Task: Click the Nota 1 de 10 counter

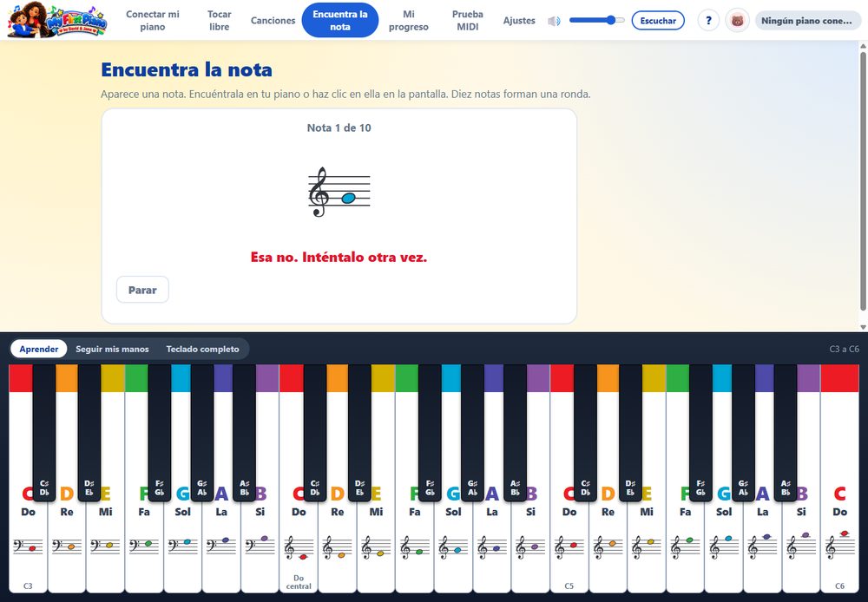Action: [x=339, y=128]
